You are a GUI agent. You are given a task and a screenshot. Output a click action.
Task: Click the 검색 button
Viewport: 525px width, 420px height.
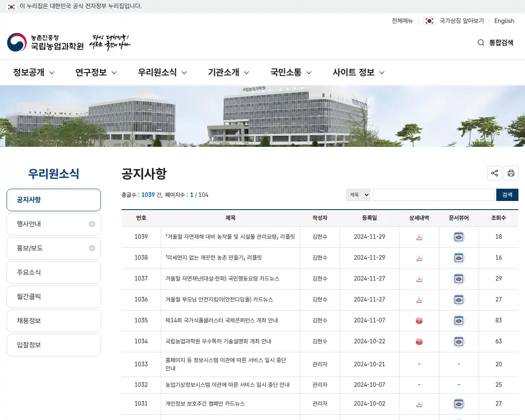[x=507, y=195]
